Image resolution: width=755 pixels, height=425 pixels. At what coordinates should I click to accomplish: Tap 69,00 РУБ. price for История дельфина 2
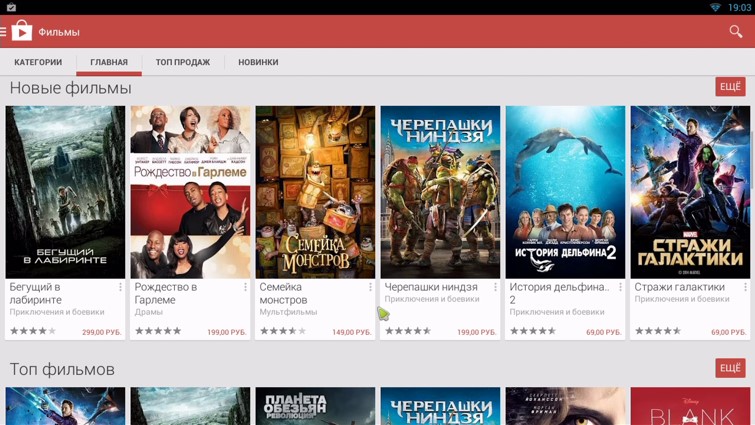[x=604, y=332]
